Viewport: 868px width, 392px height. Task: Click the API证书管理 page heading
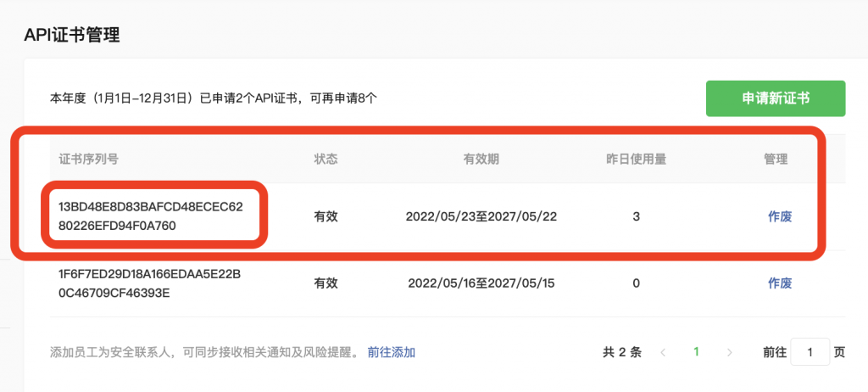pos(72,35)
